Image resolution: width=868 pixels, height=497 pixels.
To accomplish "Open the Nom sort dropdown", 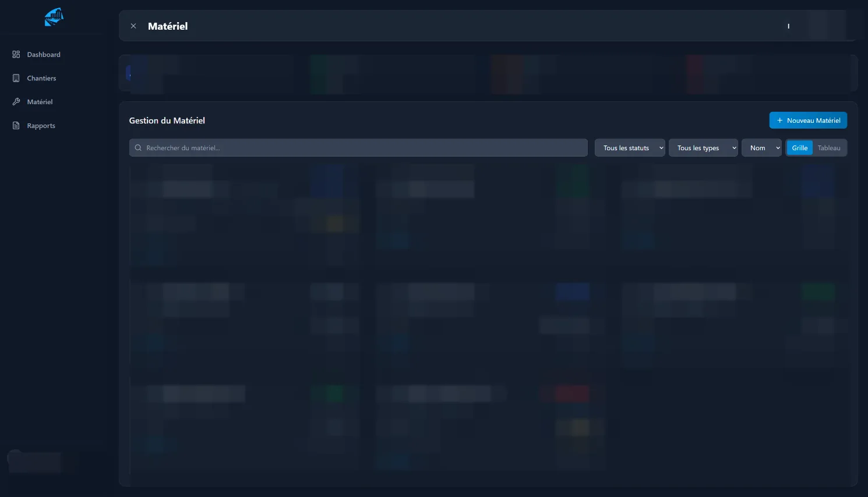I will [761, 148].
